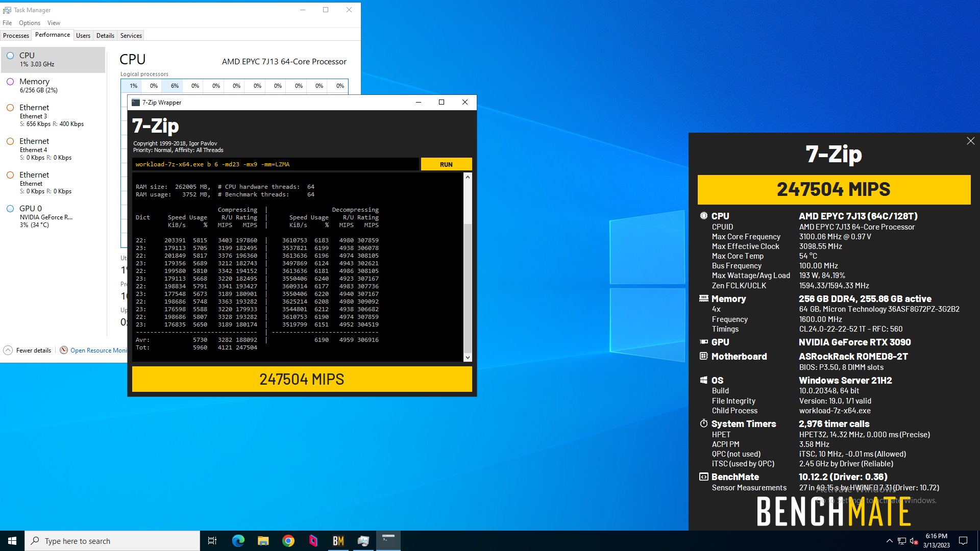Click the muted volume tray icon
This screenshot has width=980, height=551.
click(914, 541)
